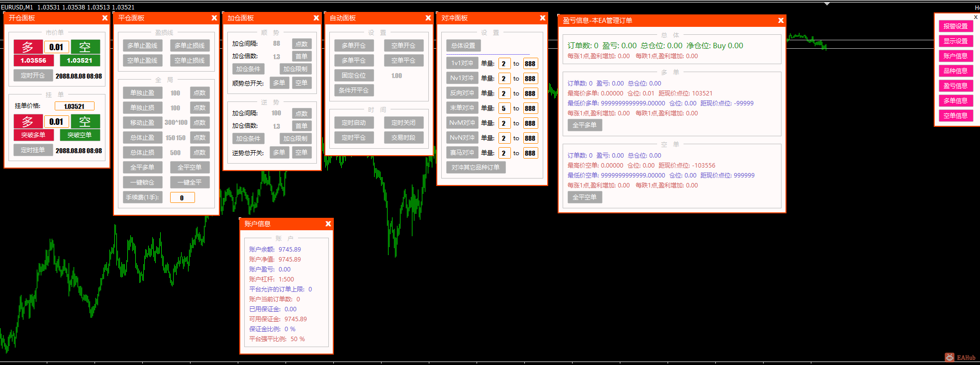Screen dimensions: 980x365
Task: Click the 条件开平仓 button
Action: click(354, 90)
